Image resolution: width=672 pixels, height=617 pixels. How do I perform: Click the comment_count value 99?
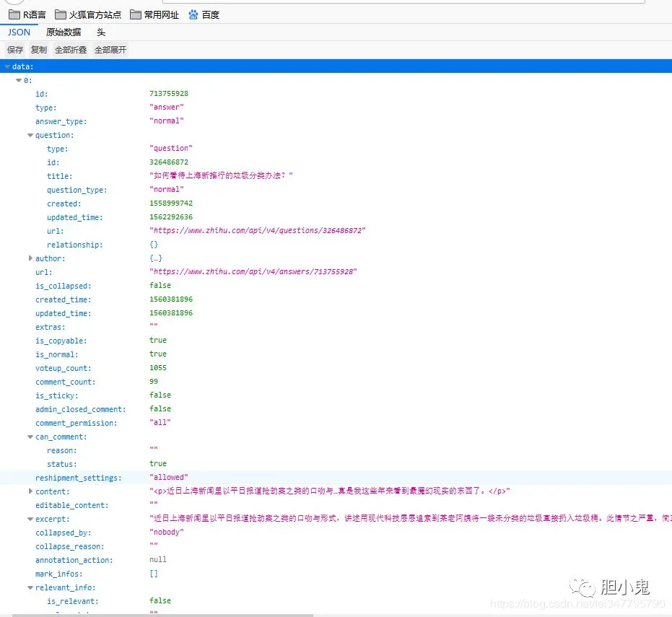[154, 381]
